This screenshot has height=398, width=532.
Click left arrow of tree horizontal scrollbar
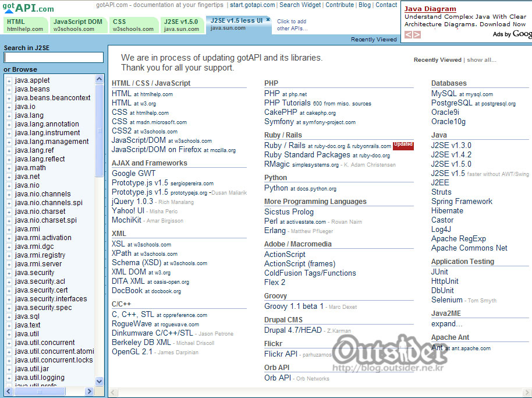(9, 391)
